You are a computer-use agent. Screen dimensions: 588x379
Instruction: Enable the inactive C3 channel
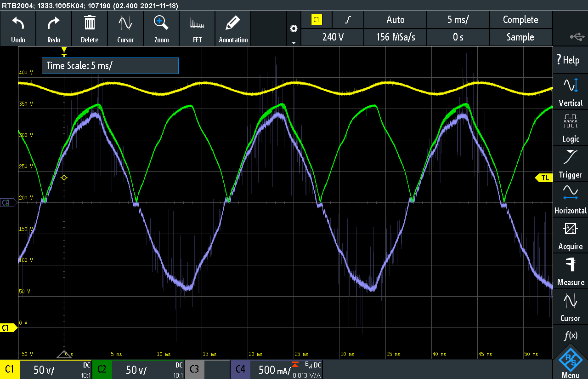(194, 369)
